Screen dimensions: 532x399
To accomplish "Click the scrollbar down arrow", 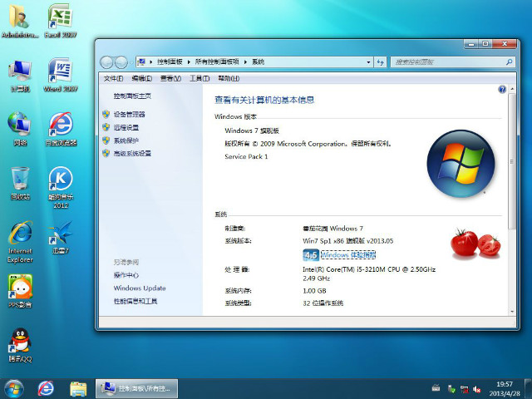I will coord(512,312).
